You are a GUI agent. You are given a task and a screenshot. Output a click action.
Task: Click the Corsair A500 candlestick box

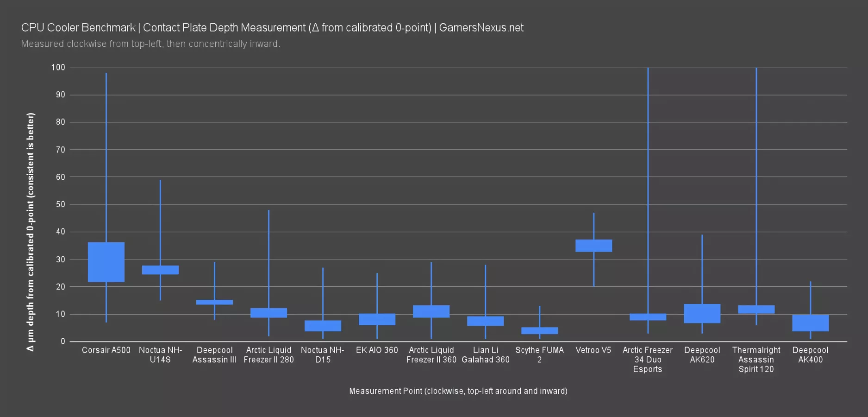point(106,262)
